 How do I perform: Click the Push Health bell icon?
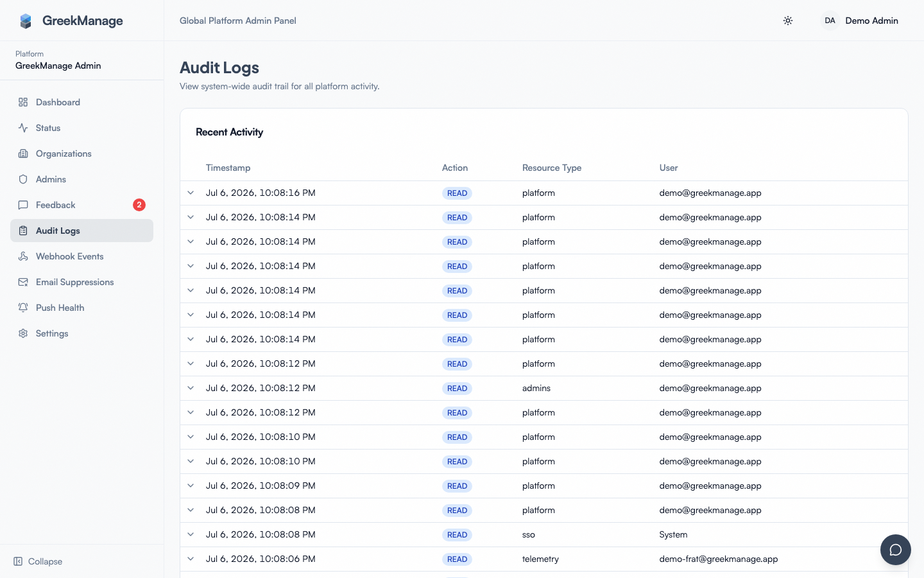(23, 308)
